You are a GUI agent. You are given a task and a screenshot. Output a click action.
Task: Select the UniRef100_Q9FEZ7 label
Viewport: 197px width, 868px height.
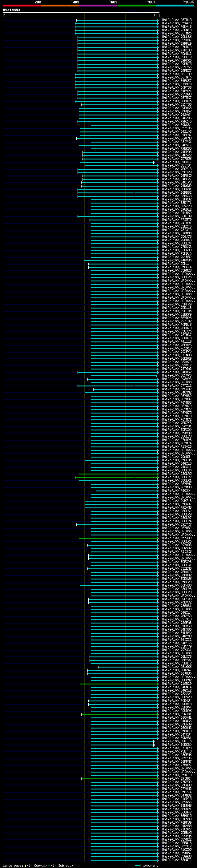click(x=176, y=71)
